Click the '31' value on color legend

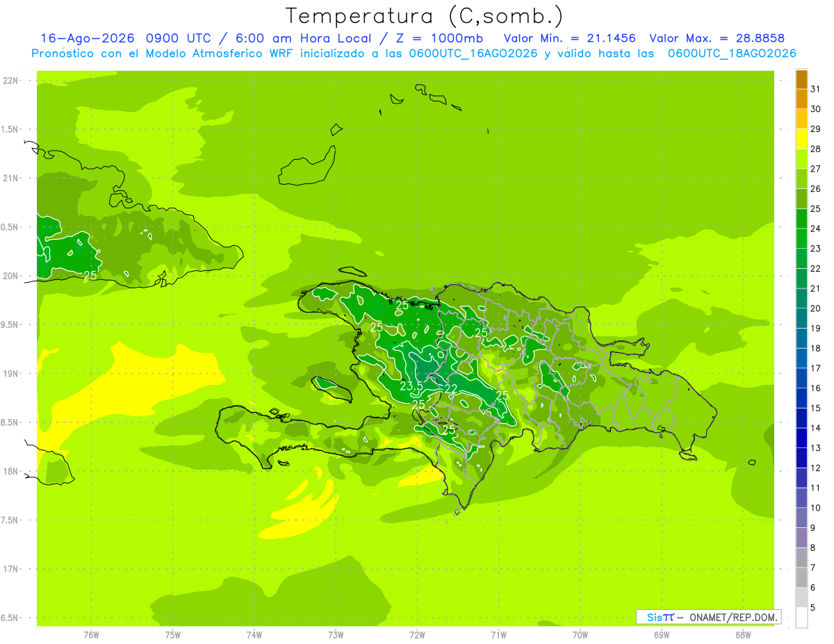tap(815, 88)
